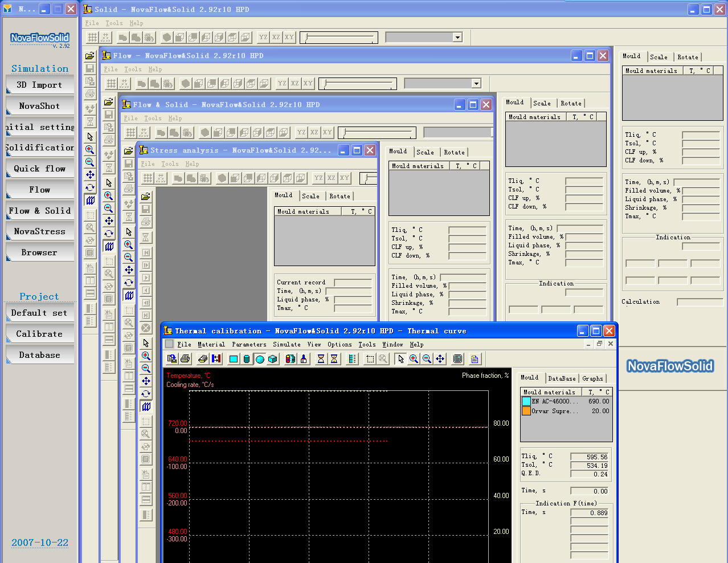Click the Browser button in Simulation panel
The height and width of the screenshot is (563, 728).
pyautogui.click(x=39, y=252)
